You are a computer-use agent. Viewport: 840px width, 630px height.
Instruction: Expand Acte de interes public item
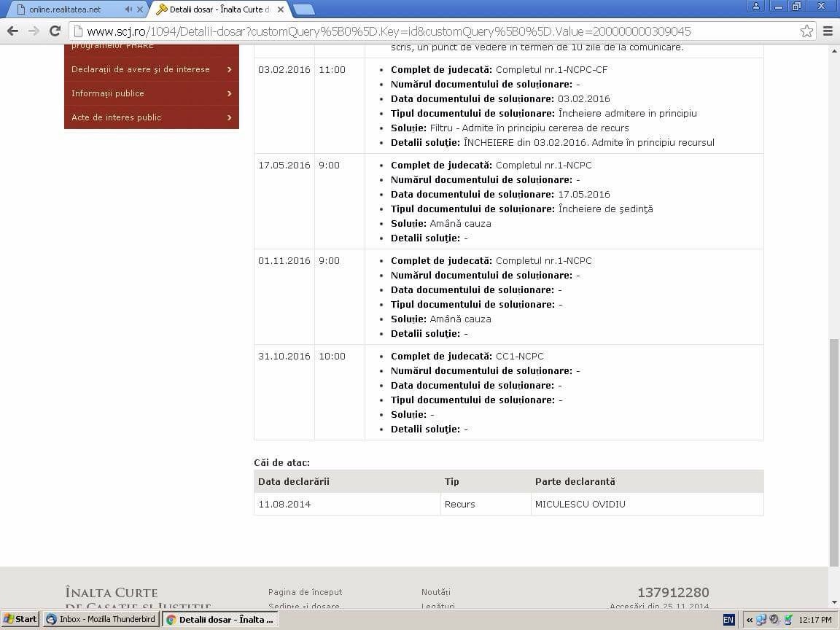(151, 117)
